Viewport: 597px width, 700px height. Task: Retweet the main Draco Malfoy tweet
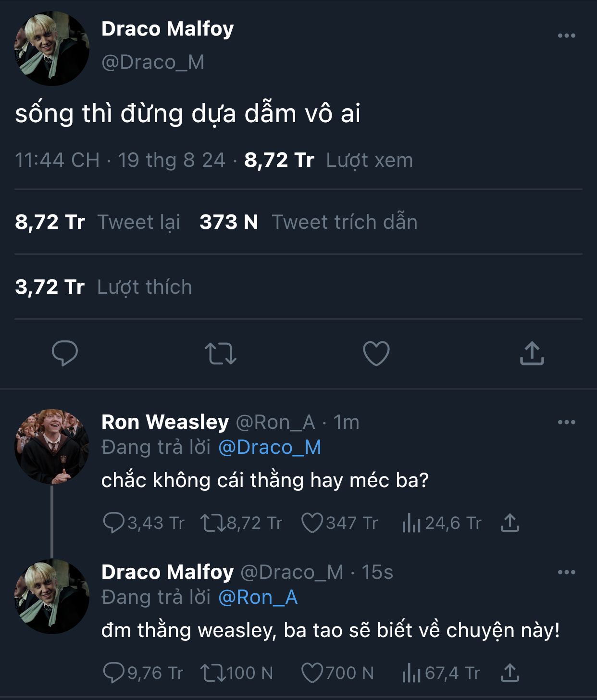[x=221, y=353]
